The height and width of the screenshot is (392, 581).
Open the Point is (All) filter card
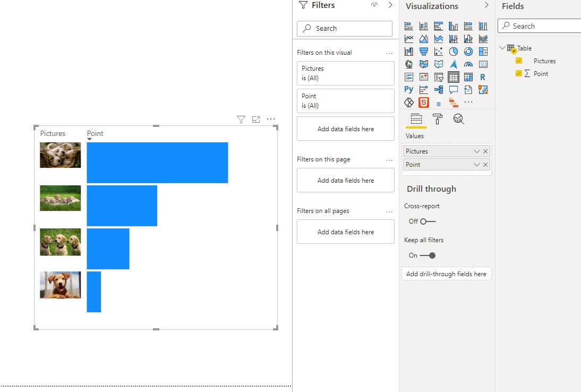(x=345, y=101)
